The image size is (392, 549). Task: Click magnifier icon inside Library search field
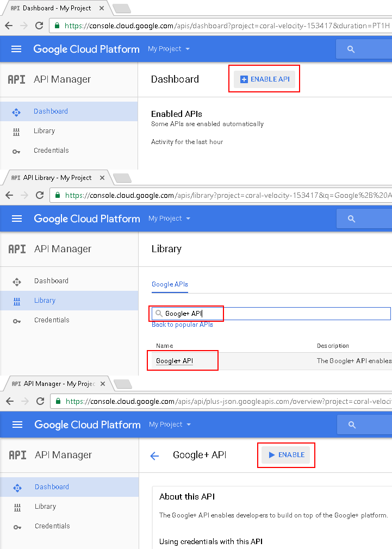159,313
